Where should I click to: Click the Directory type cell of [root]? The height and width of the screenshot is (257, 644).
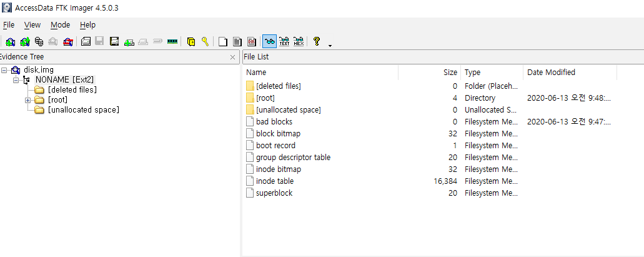(480, 98)
